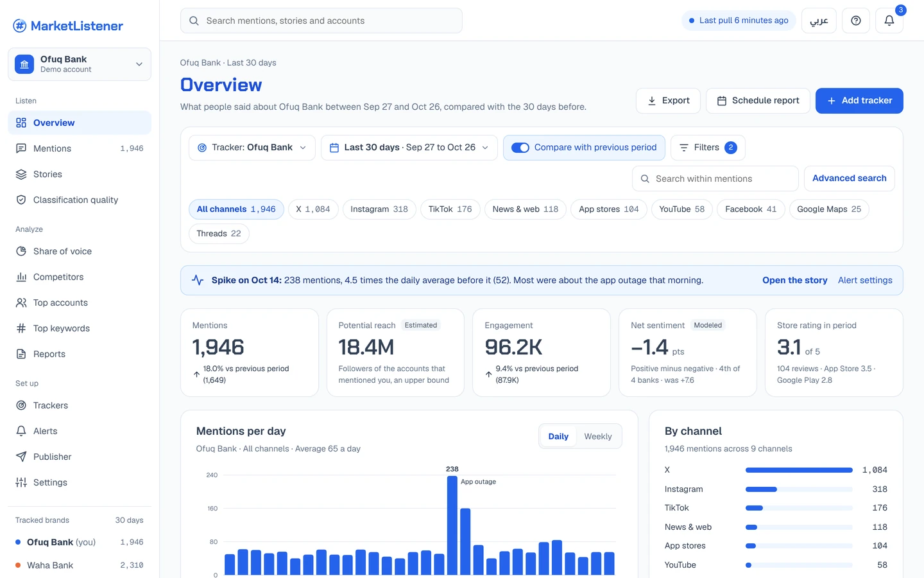This screenshot has height=578, width=924.
Task: Click the Export button
Action: 668,101
